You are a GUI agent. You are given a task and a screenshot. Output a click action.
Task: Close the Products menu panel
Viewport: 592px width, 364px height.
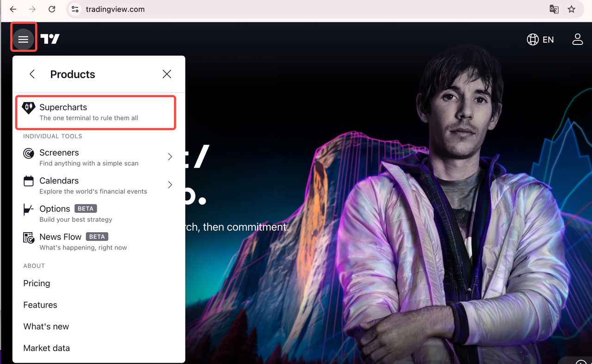[x=167, y=74]
